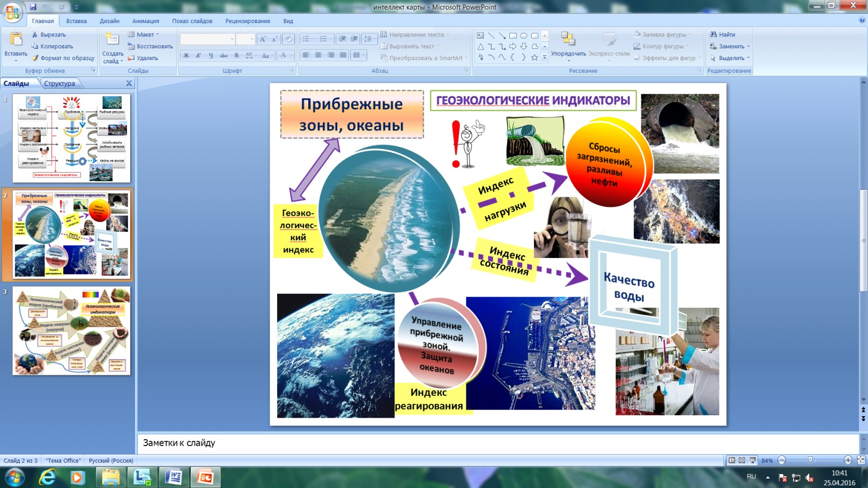Click the Удалить slide button
This screenshot has width=868, height=488.
(143, 58)
